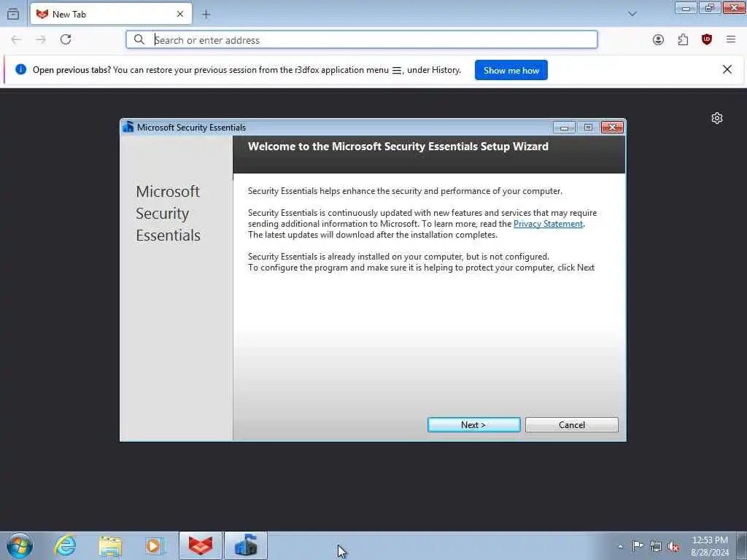Open the r3dfox application hamburger menu
The width and height of the screenshot is (747, 560).
point(731,39)
